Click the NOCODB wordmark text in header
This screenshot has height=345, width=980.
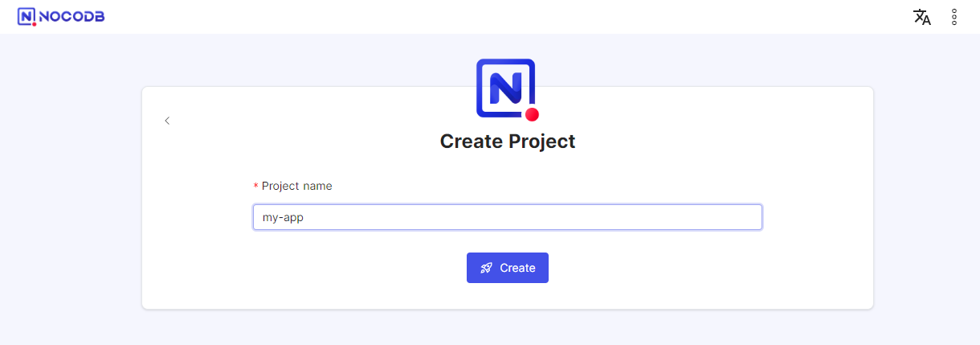71,17
